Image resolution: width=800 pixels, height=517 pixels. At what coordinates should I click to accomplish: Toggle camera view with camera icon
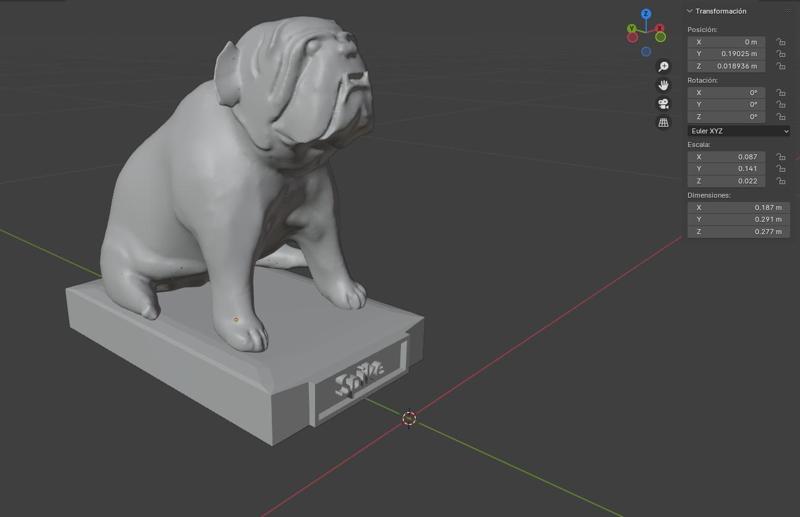663,104
